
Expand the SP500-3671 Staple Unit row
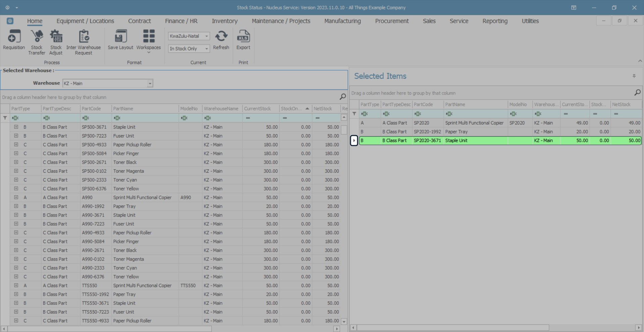pyautogui.click(x=16, y=127)
